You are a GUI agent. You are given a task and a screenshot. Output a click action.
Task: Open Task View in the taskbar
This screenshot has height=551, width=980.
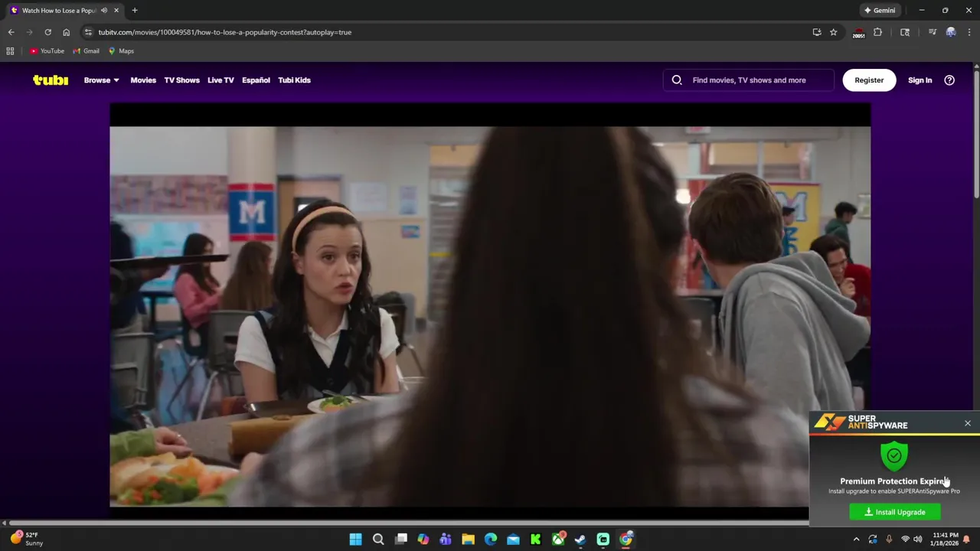pos(400,540)
